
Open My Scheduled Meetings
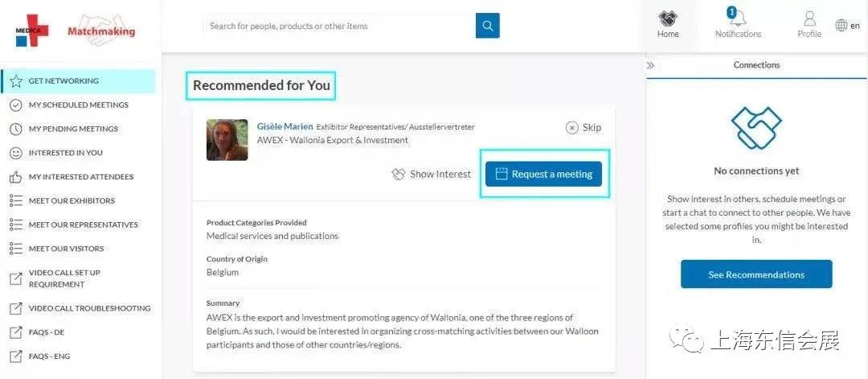click(78, 105)
